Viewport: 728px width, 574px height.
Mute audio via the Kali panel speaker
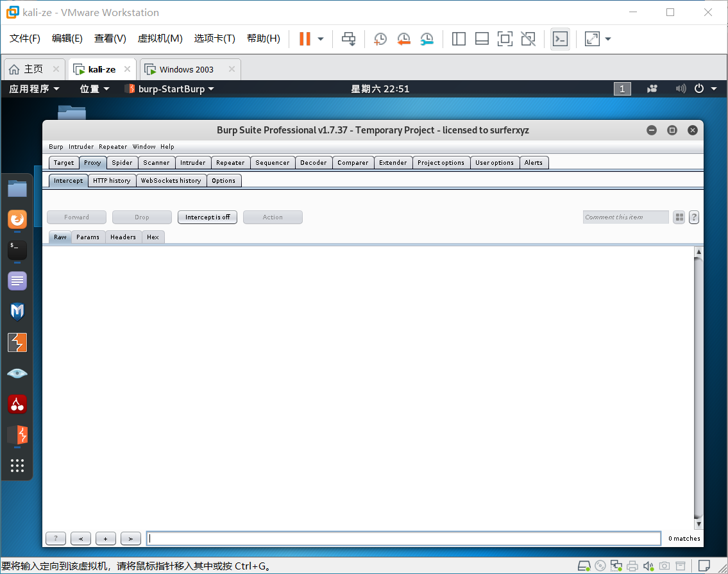click(681, 89)
